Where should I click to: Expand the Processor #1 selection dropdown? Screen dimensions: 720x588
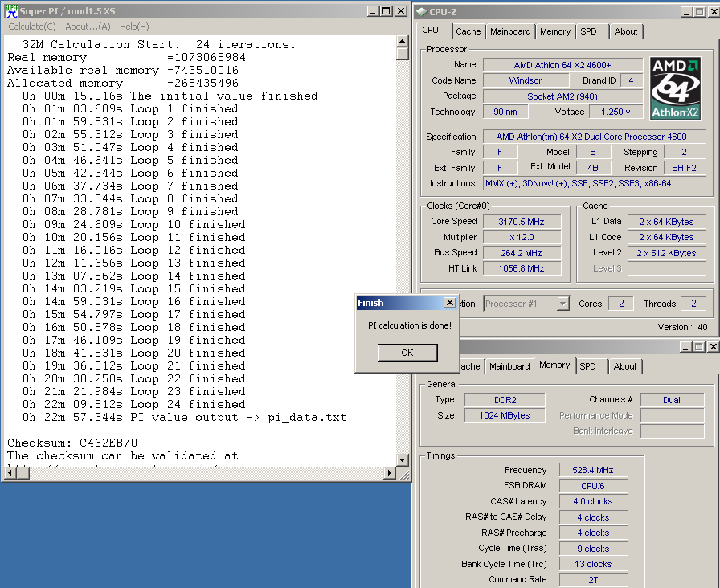[x=563, y=304]
